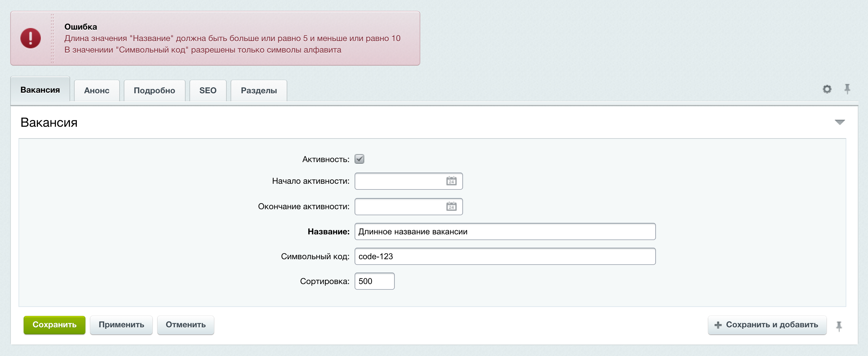Click the dotted drag handle in the error box
The width and height of the screenshot is (868, 356).
click(52, 38)
